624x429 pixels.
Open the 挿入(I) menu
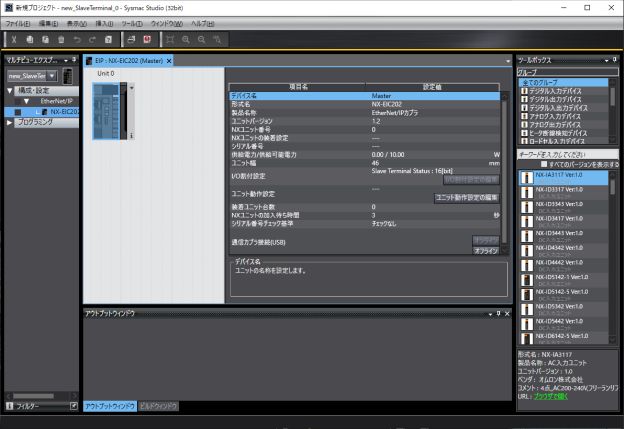click(x=104, y=24)
